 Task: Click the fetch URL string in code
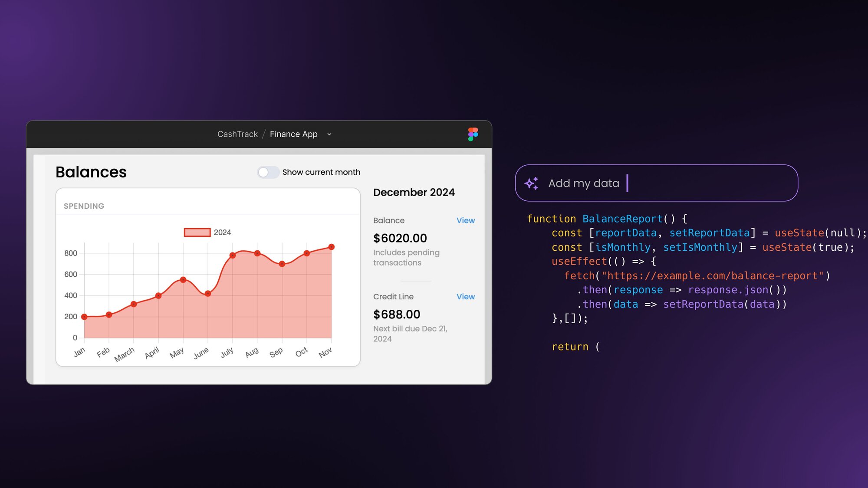[713, 276]
